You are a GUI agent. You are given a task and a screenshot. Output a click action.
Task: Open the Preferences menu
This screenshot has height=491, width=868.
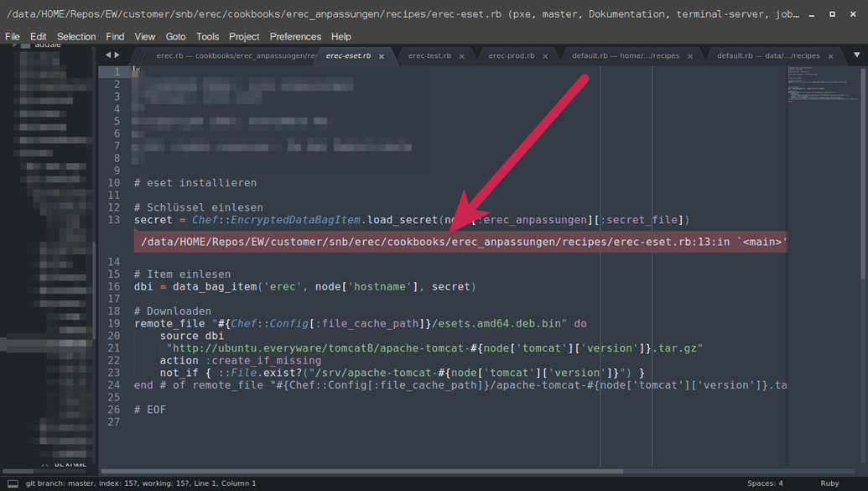click(295, 36)
